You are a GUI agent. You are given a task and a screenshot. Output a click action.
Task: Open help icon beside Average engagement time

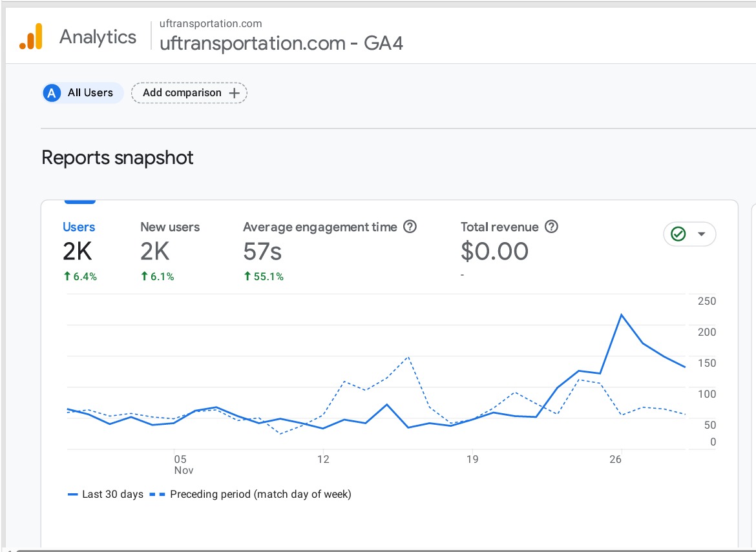point(410,227)
